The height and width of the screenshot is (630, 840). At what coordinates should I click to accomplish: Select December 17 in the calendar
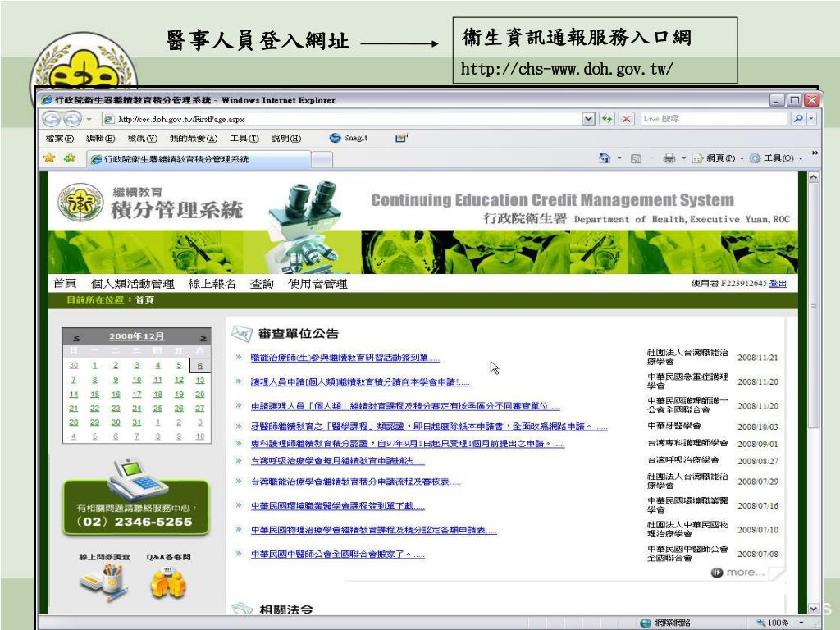pyautogui.click(x=137, y=395)
